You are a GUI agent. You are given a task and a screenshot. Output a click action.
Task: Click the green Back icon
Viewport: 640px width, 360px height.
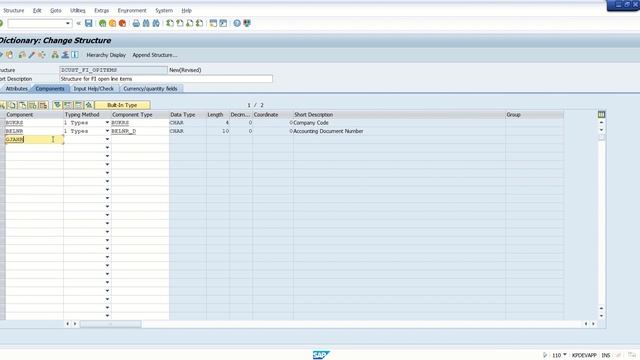tap(102, 23)
